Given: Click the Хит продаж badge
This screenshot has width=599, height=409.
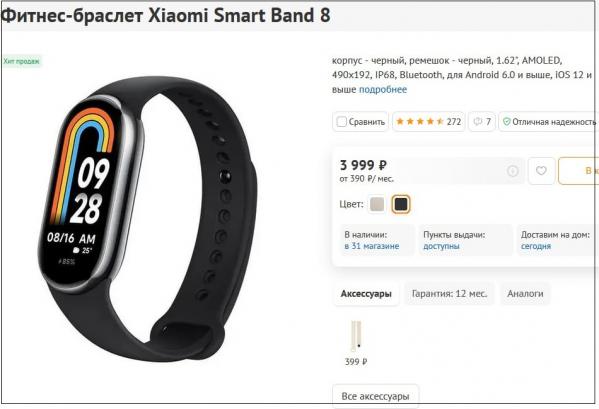Looking at the screenshot, I should [x=21, y=61].
